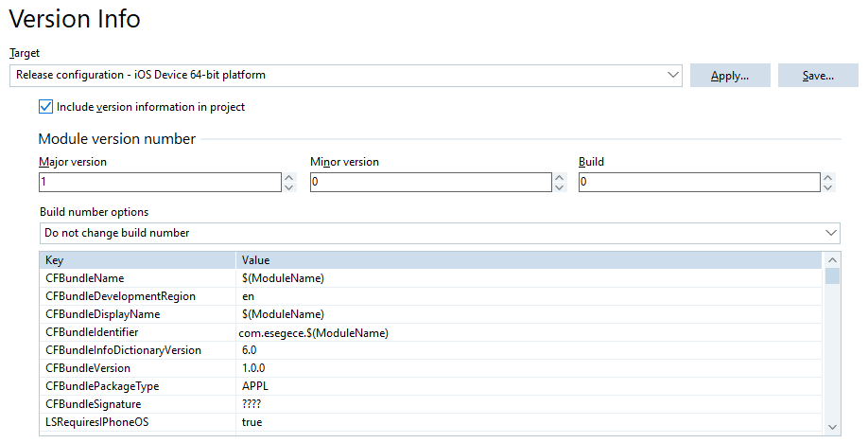Edit the CFBundleIdentifier value field
868x443 pixels.
[529, 332]
